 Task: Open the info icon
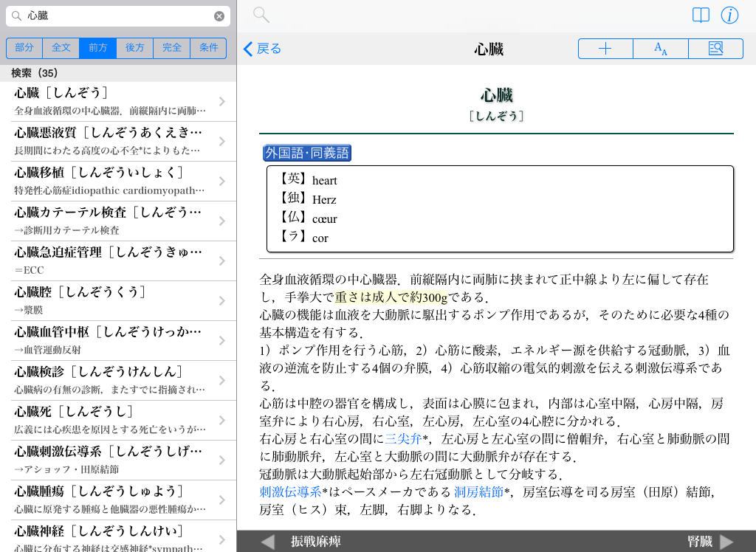point(729,15)
